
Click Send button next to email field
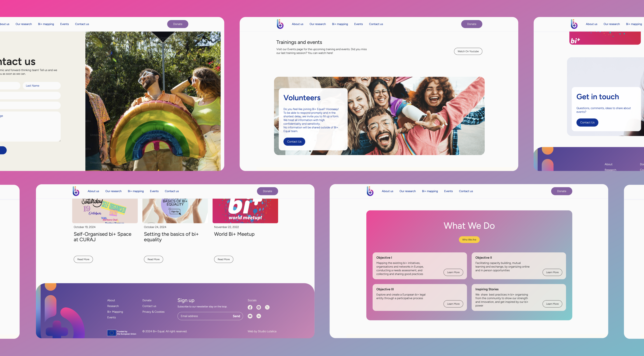(x=236, y=316)
